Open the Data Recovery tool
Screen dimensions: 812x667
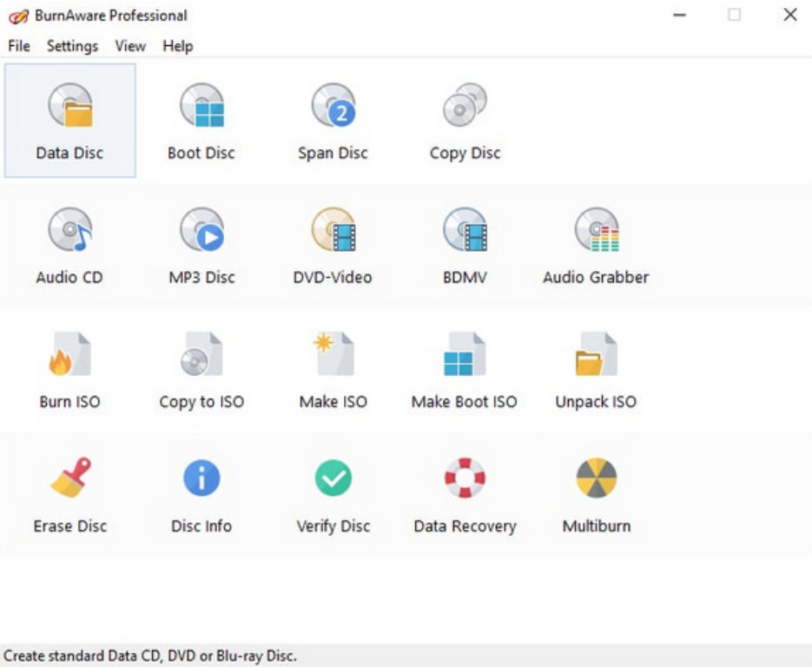tap(465, 494)
